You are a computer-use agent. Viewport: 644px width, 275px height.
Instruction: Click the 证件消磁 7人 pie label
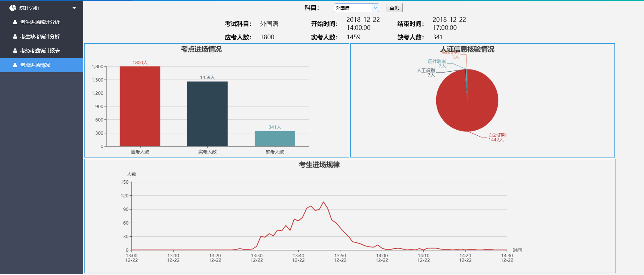tap(437, 64)
